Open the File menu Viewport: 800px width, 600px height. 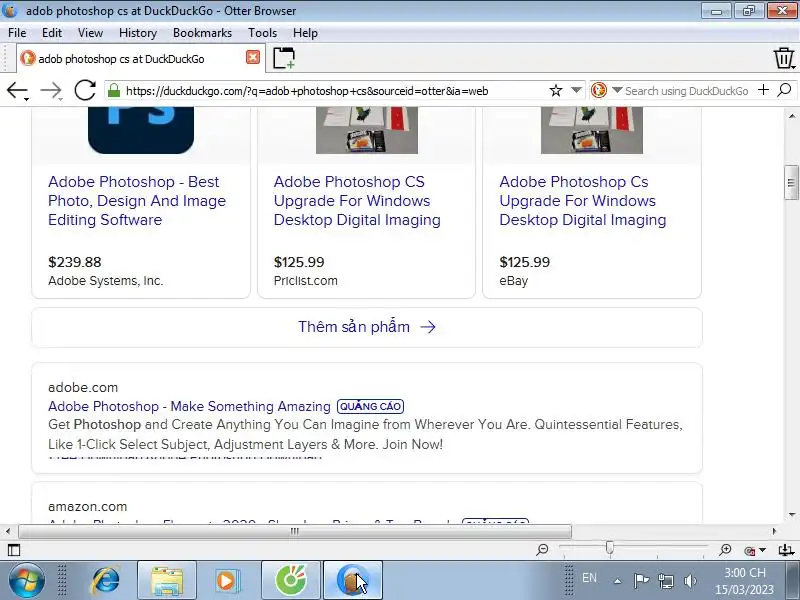pos(17,33)
